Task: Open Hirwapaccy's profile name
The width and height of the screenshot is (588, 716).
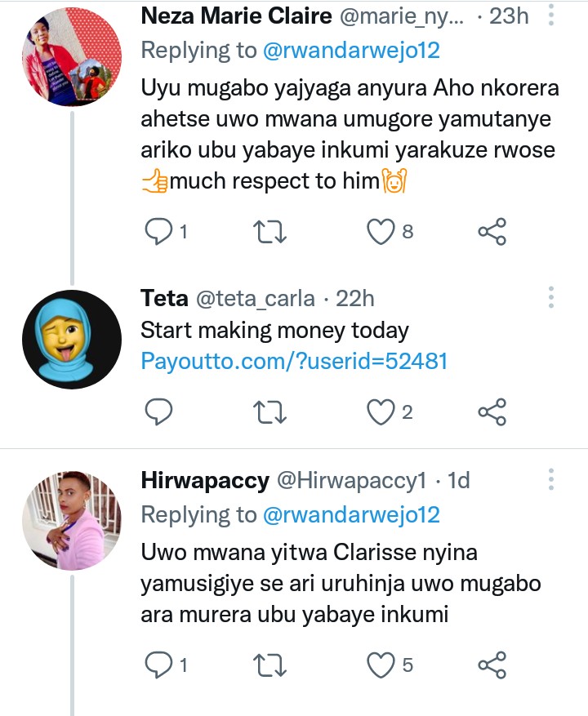Action: coord(205,481)
